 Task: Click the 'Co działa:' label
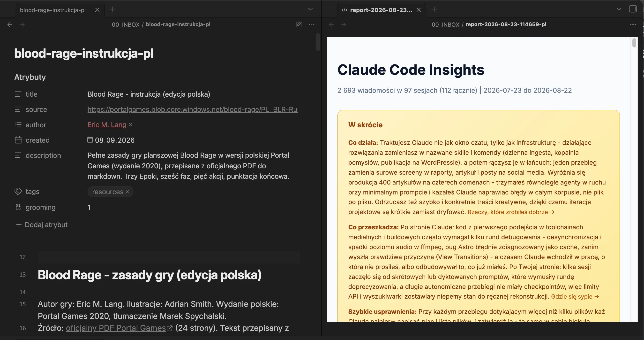(363, 143)
